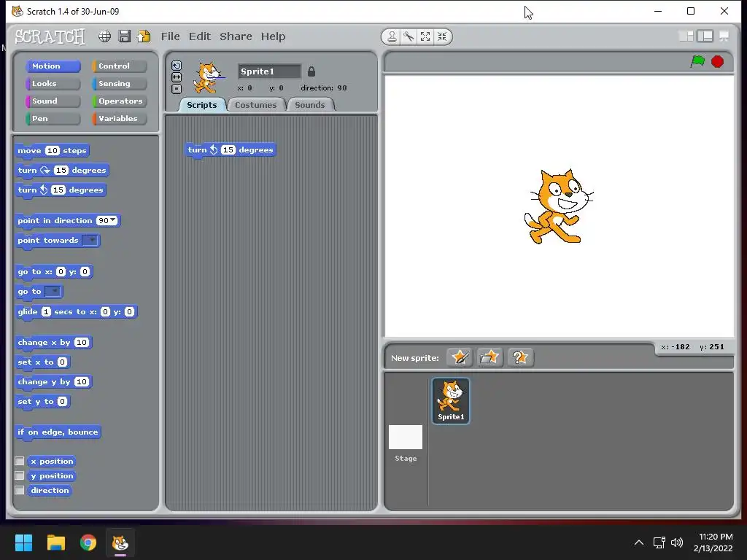Select the Delete scissors tool
Screen dimensions: 747x560
pyautogui.click(x=409, y=36)
